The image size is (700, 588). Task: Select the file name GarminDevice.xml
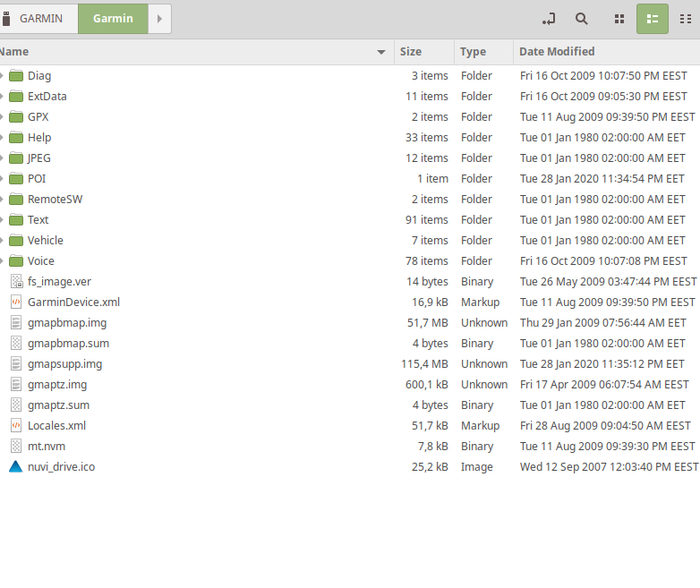click(x=73, y=303)
